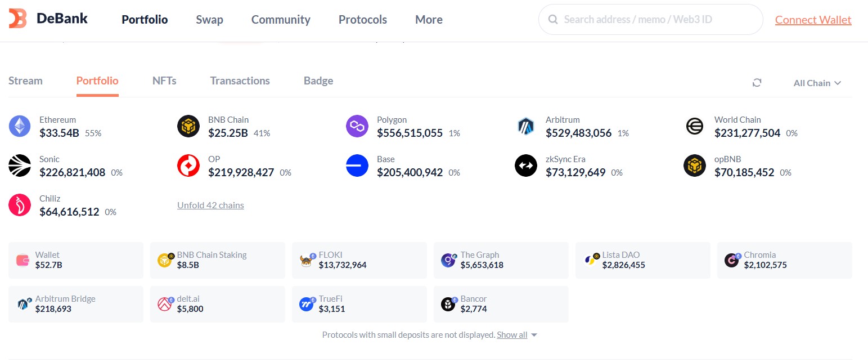Click the BNB Chain $25.25B value
868x362 pixels.
(228, 133)
